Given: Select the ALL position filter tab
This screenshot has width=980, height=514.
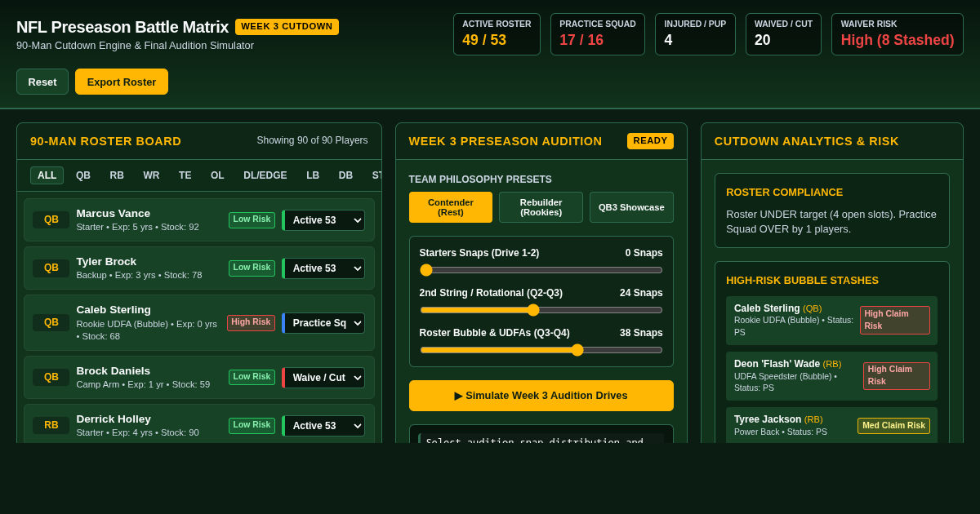Looking at the screenshot, I should click(x=47, y=175).
